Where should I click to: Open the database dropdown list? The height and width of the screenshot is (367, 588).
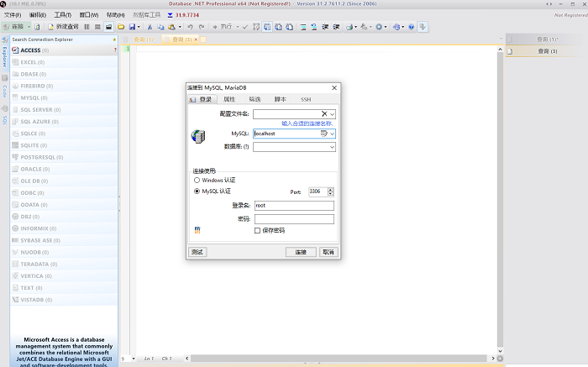click(333, 147)
